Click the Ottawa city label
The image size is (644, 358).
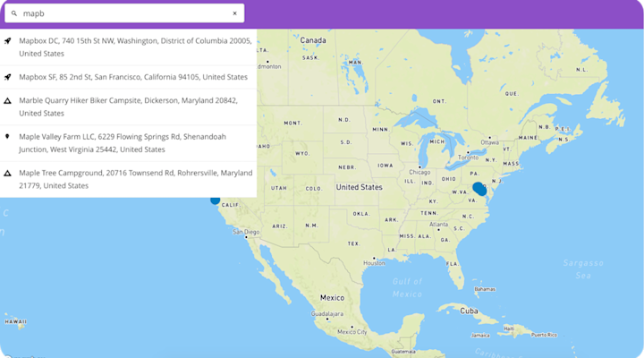coord(489,142)
